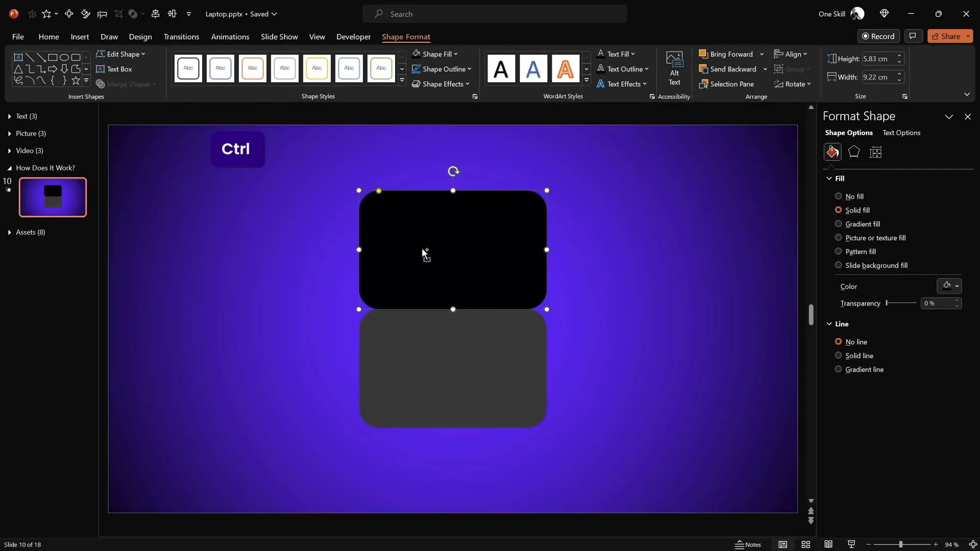Viewport: 980px width, 551px height.
Task: Choose the black A WordArt style
Action: pos(501,68)
